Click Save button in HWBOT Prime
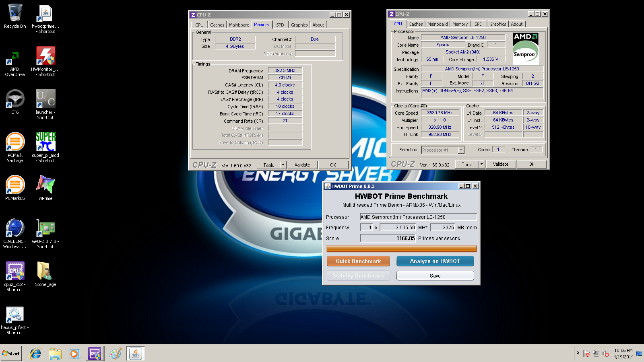 [435, 276]
